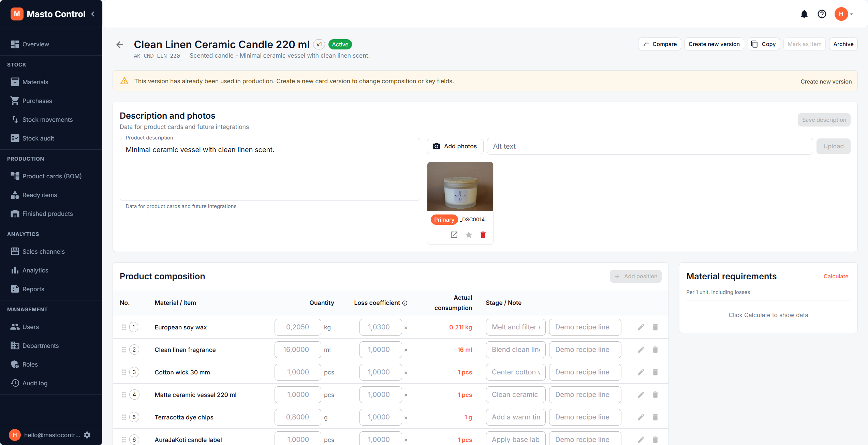Open Departments page
This screenshot has width=868, height=445.
pos(51,345)
